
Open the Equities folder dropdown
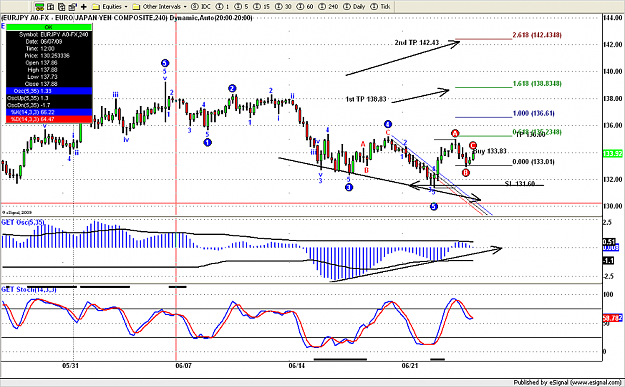coord(110,6)
